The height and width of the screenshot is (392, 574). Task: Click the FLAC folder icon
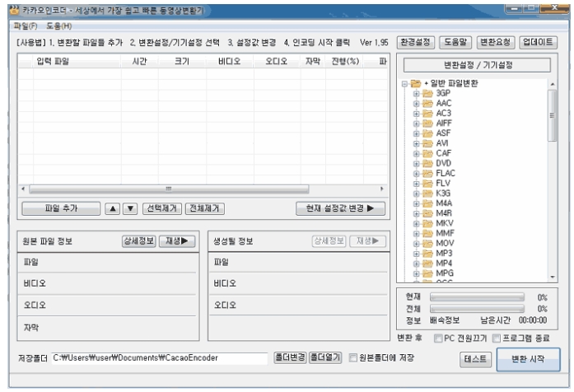tap(427, 174)
